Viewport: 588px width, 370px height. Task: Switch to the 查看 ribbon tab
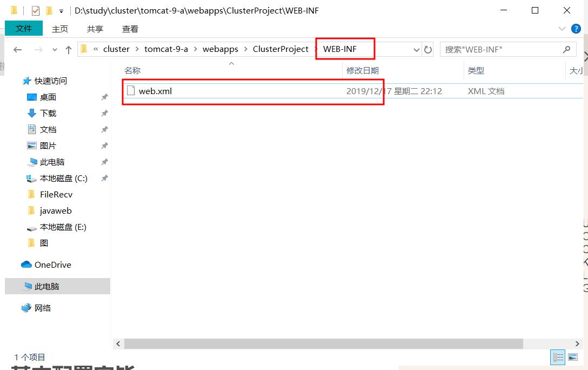(130, 29)
